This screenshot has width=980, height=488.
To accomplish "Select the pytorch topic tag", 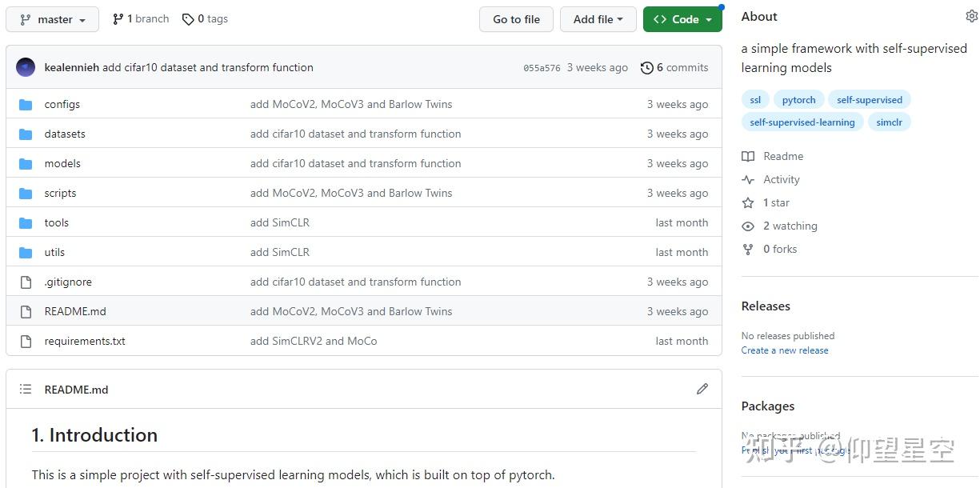I will tap(798, 100).
